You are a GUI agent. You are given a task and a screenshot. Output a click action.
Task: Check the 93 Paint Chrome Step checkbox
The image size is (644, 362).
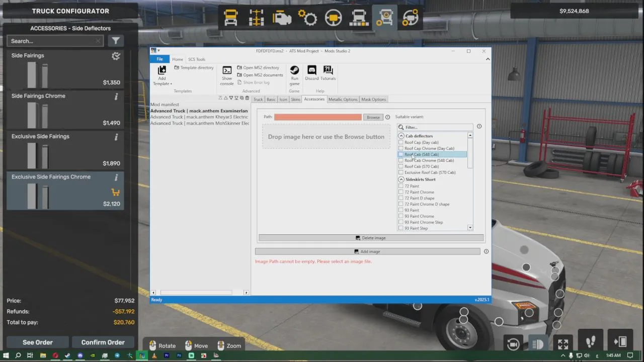[x=401, y=222]
